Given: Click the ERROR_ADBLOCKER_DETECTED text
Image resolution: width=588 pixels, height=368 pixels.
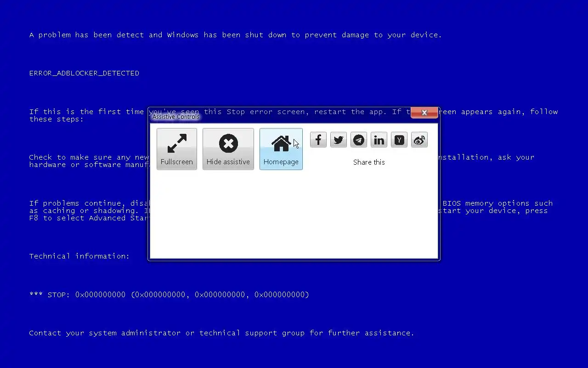Looking at the screenshot, I should click(84, 73).
